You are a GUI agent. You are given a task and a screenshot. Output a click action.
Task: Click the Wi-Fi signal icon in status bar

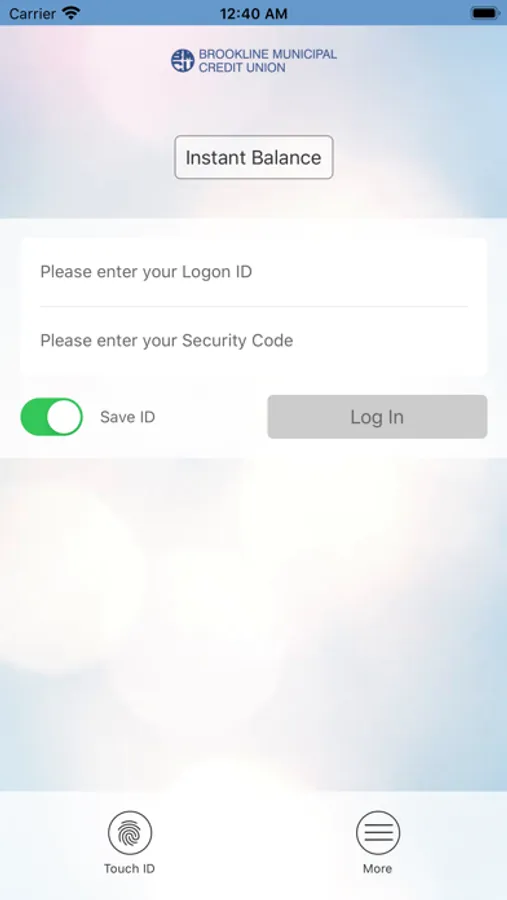(71, 13)
